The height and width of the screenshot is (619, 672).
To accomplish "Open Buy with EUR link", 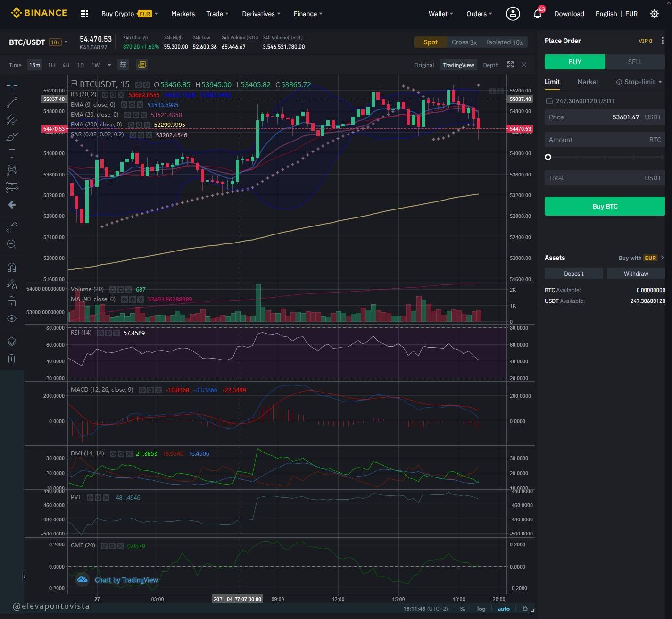I will pos(641,258).
